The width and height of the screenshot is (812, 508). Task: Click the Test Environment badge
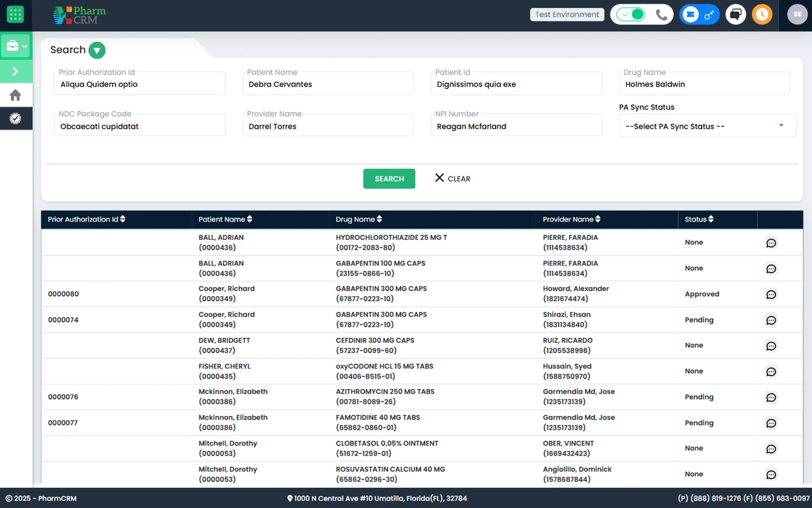point(567,15)
